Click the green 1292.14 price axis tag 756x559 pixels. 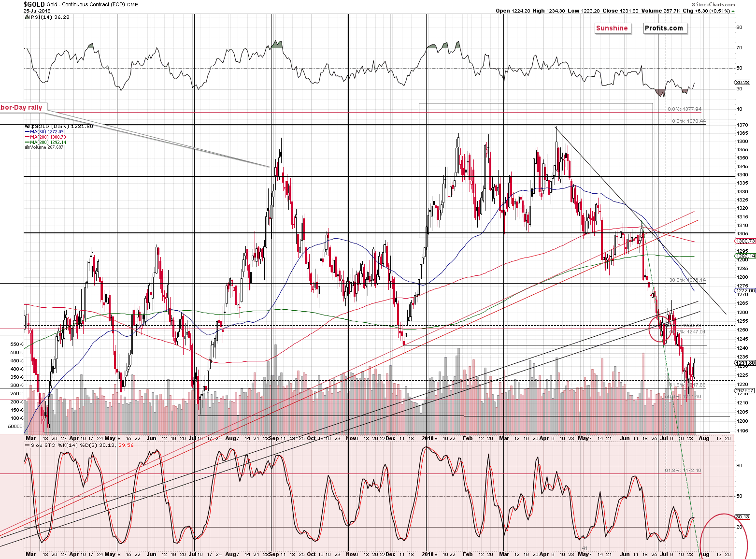pos(745,256)
